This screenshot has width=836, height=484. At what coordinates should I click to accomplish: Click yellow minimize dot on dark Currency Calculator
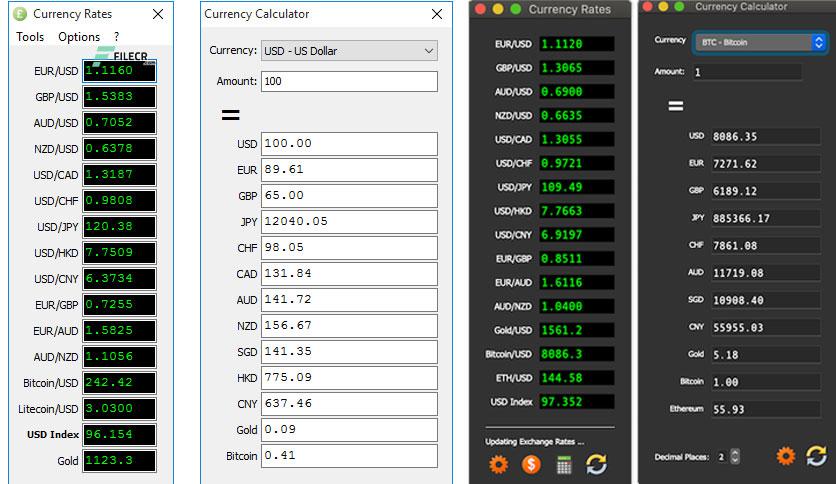(663, 6)
